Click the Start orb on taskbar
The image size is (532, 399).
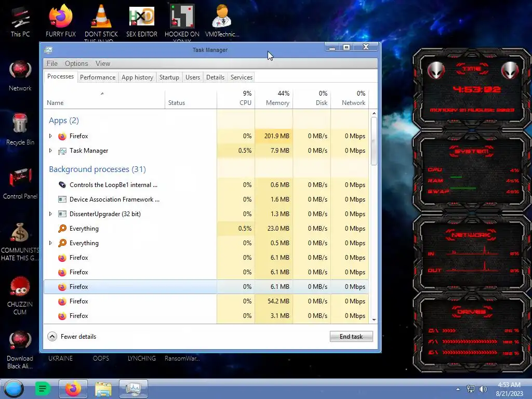14,389
